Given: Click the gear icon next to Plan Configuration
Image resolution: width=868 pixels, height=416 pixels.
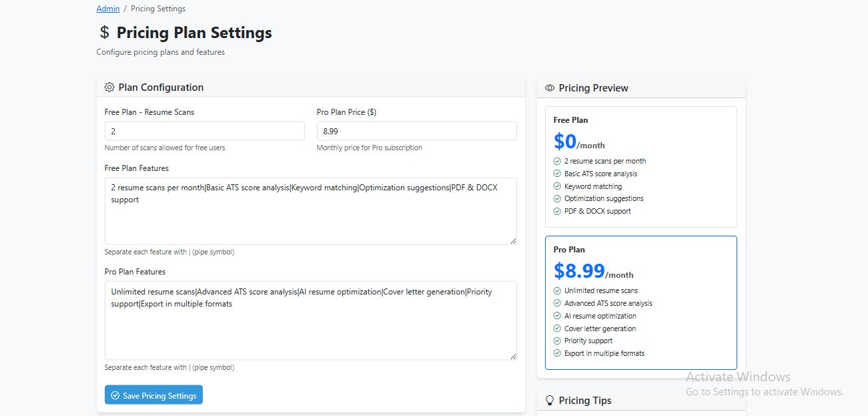Looking at the screenshot, I should (x=110, y=87).
